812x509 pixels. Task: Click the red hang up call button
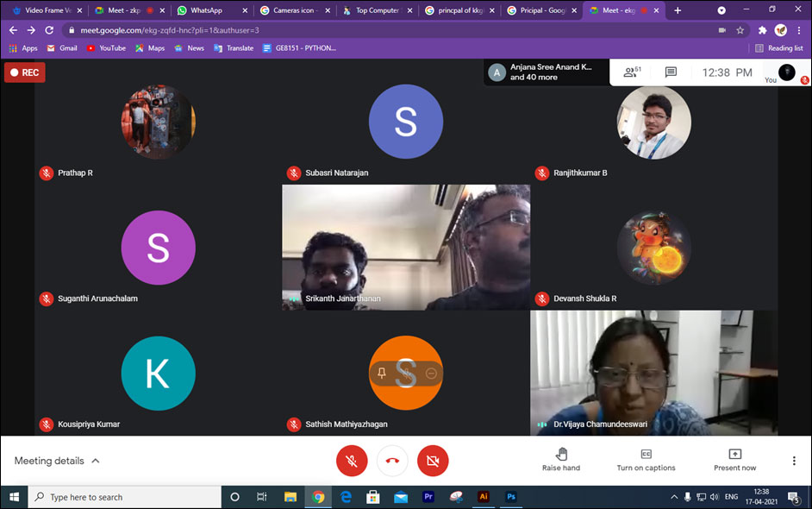point(392,461)
